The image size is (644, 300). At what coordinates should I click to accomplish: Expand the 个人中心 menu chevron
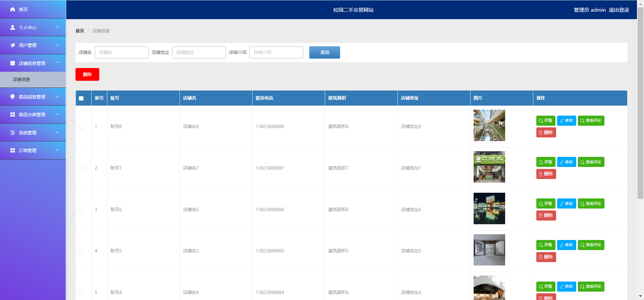click(57, 27)
